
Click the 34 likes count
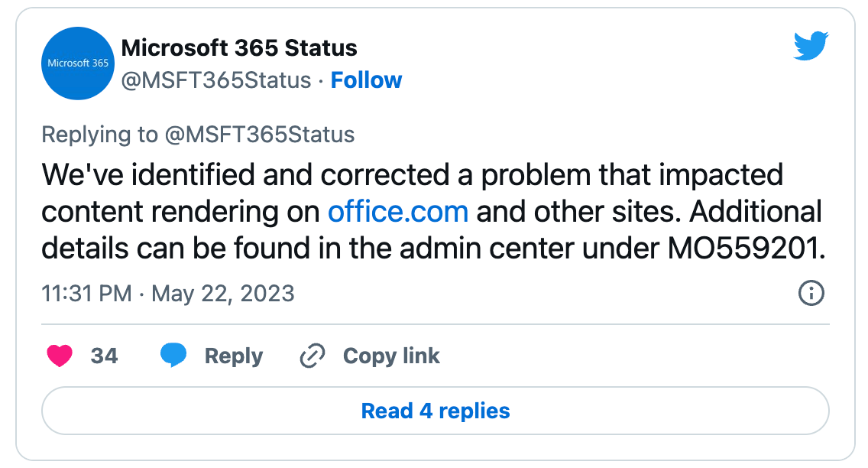(x=104, y=356)
